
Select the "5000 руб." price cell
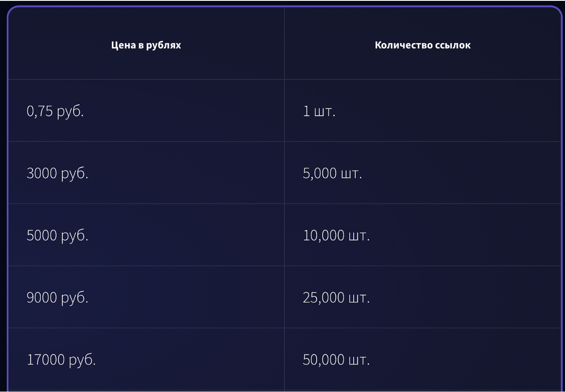pos(57,235)
